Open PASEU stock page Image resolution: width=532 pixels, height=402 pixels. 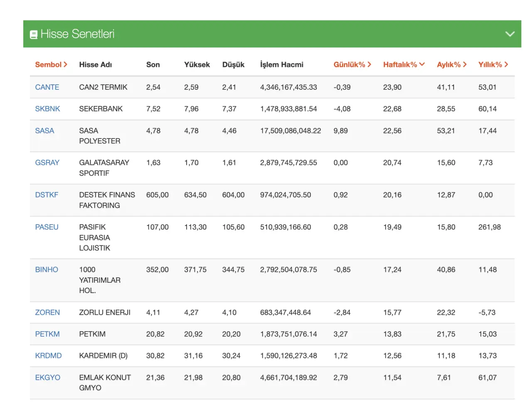point(47,227)
